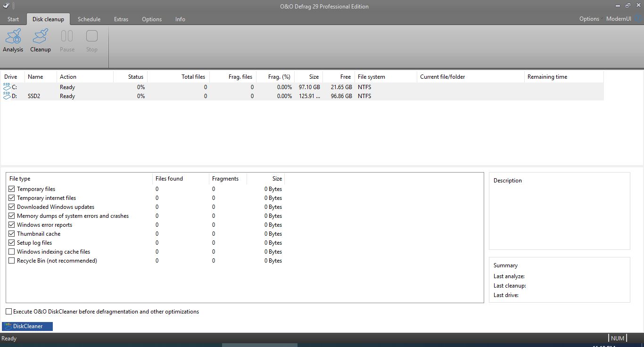Click the Pause ribbon button

pos(67,41)
